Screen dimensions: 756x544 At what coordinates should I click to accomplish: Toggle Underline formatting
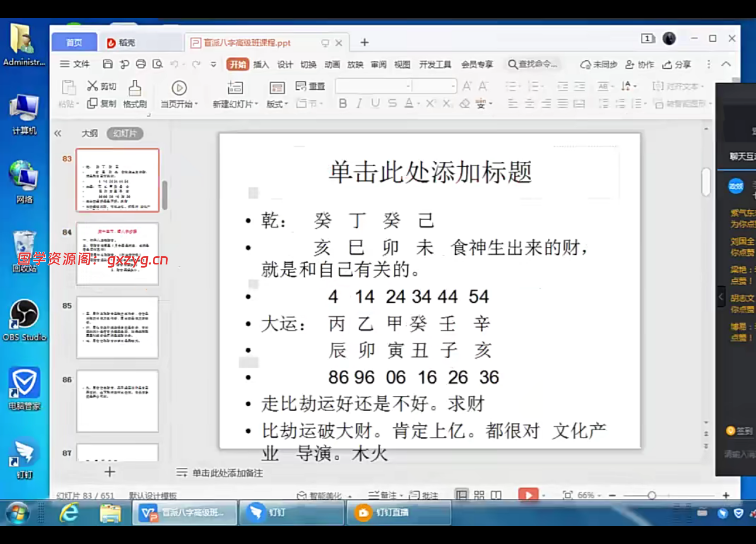375,103
